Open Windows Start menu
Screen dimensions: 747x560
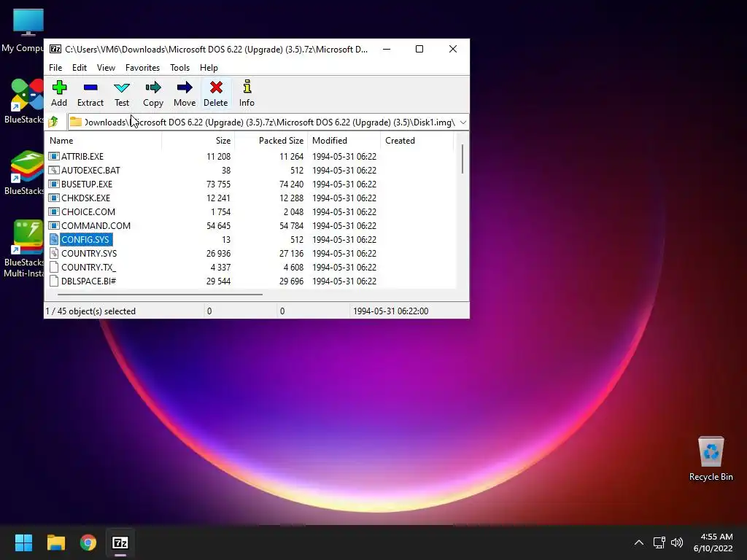(23, 542)
